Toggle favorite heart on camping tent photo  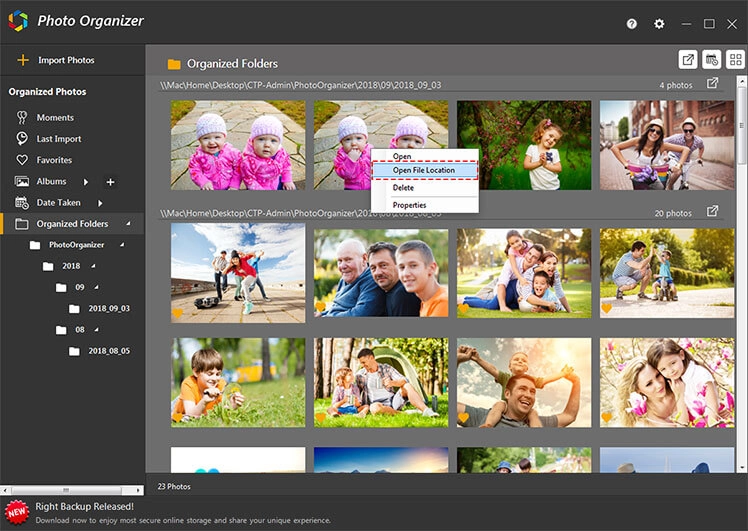point(320,418)
